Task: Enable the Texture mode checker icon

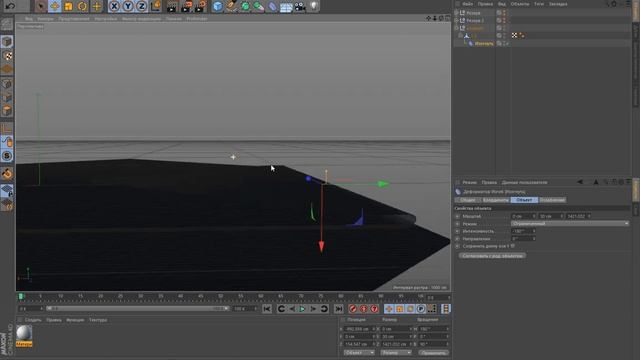Action: click(x=7, y=55)
